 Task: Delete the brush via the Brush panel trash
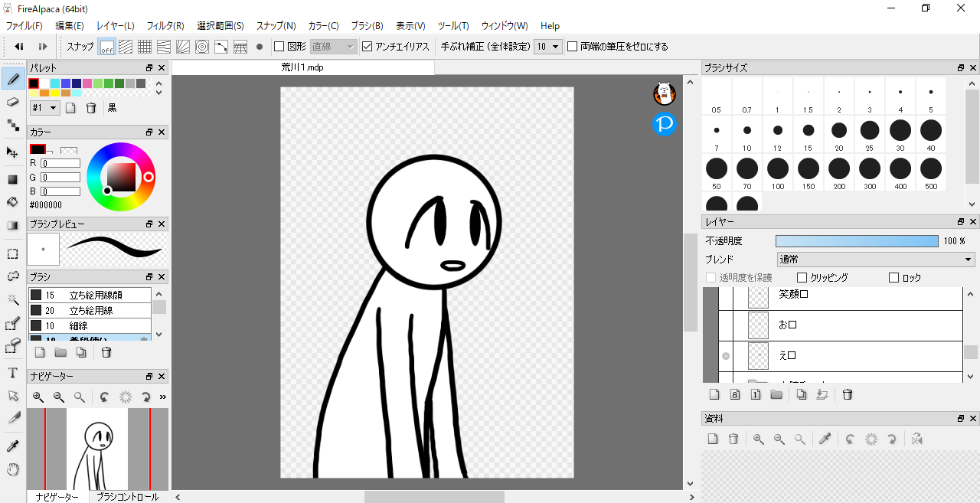point(106,352)
